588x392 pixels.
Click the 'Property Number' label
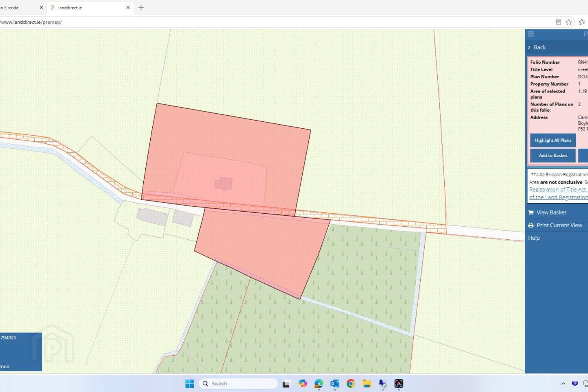point(549,84)
